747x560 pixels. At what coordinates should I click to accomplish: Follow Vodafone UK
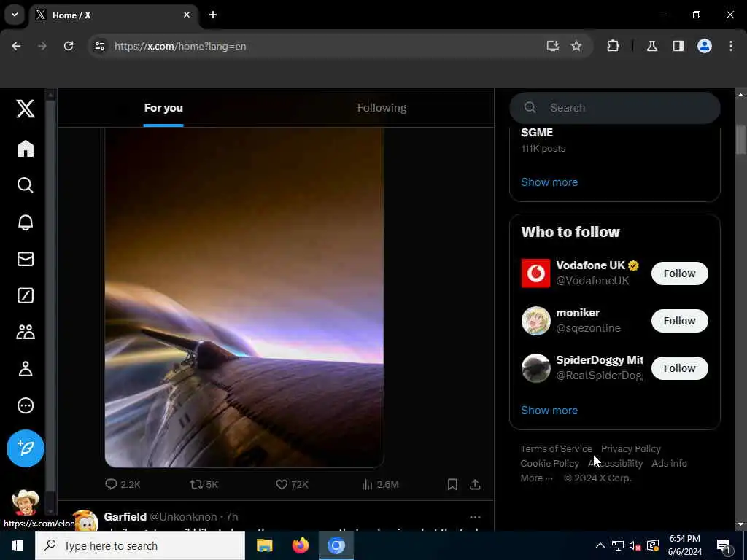[x=679, y=273]
